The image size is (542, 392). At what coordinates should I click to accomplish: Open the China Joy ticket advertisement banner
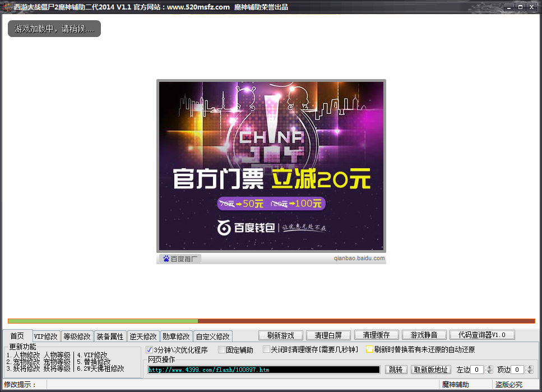point(271,166)
